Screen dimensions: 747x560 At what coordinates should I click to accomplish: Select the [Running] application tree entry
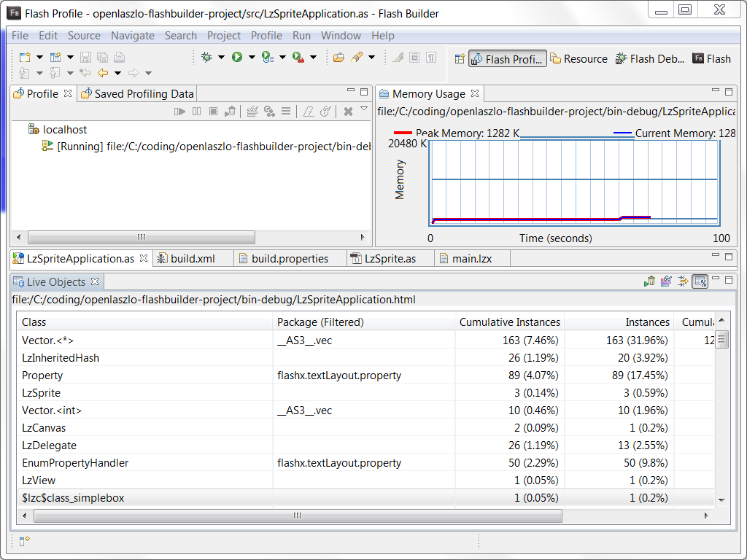(x=206, y=146)
